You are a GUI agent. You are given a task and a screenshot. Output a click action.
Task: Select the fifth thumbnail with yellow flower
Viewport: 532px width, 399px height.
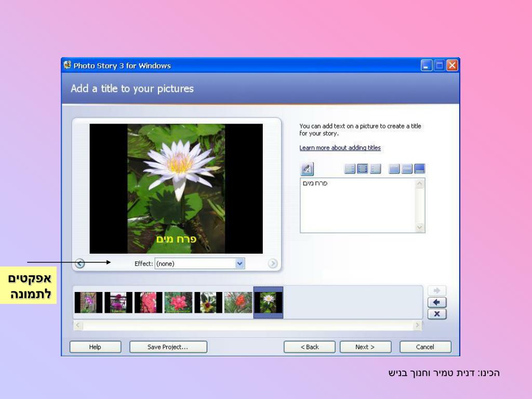click(x=208, y=302)
